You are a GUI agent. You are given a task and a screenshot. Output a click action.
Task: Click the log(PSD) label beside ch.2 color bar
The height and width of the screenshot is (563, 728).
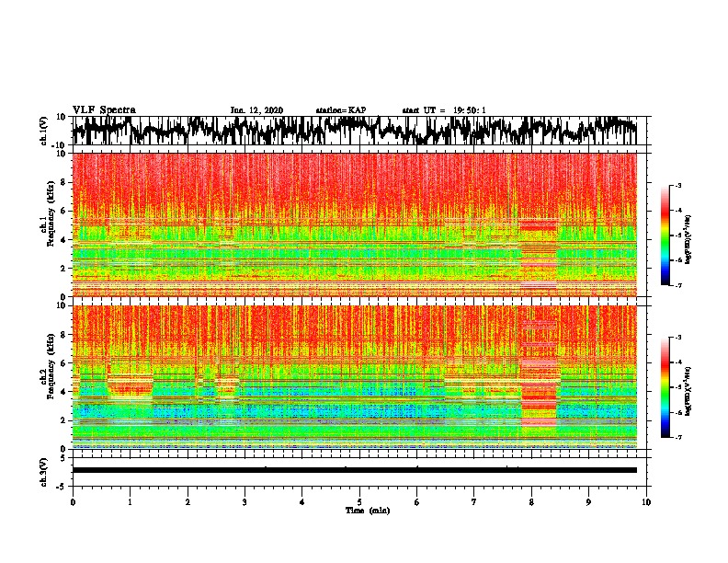click(x=688, y=391)
